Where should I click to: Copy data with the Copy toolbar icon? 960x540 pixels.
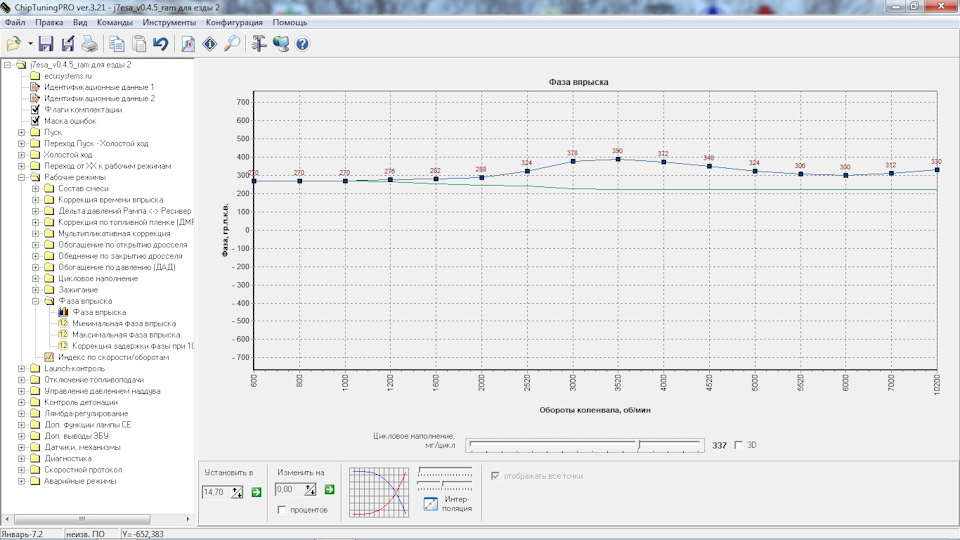116,43
